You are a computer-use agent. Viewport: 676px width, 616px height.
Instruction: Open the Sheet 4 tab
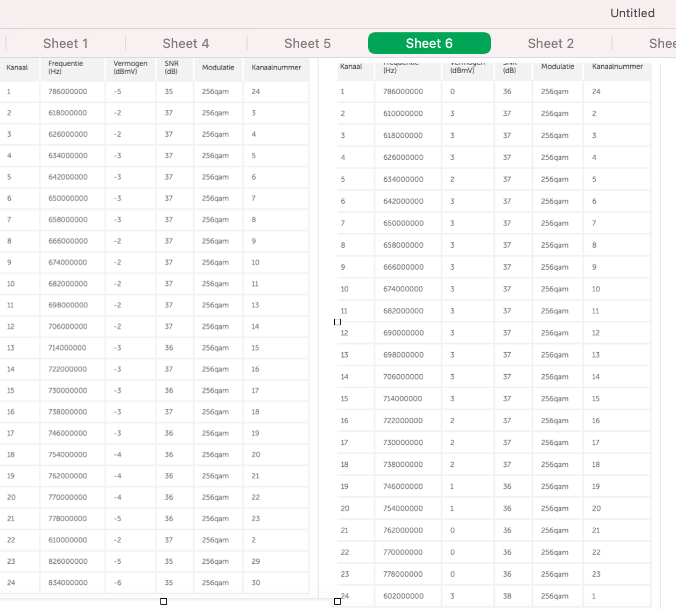click(186, 44)
